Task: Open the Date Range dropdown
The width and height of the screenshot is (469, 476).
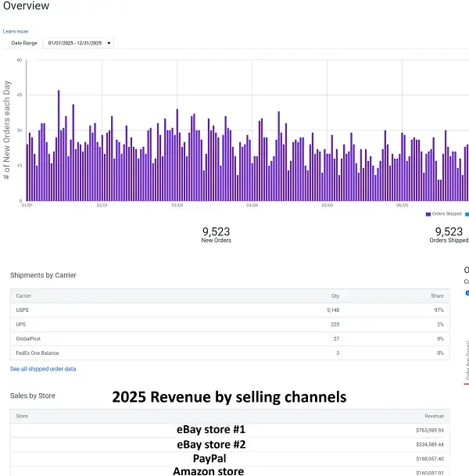Action: 79,43
